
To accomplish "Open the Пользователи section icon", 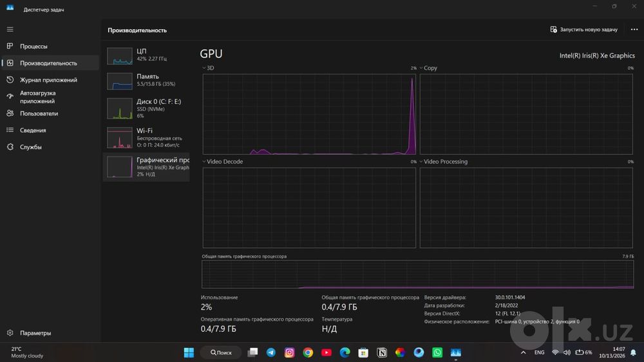I will [x=10, y=113].
